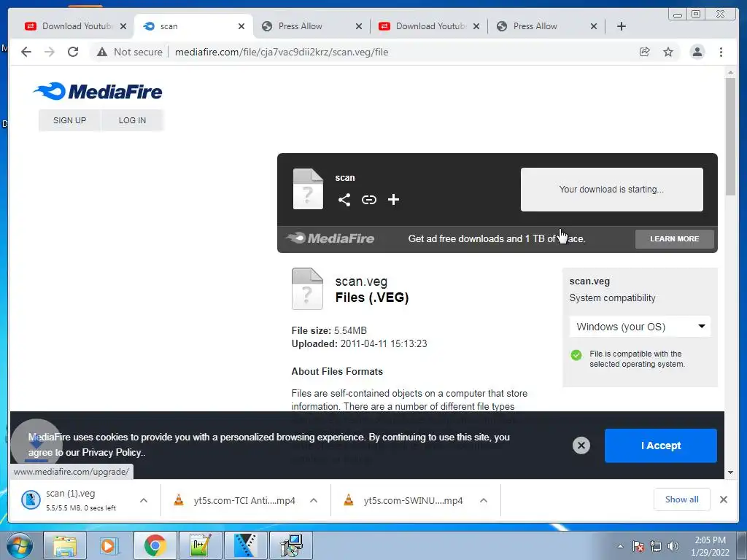Click the MediaFire logo at top
This screenshot has height=560, width=747.
pyautogui.click(x=98, y=91)
